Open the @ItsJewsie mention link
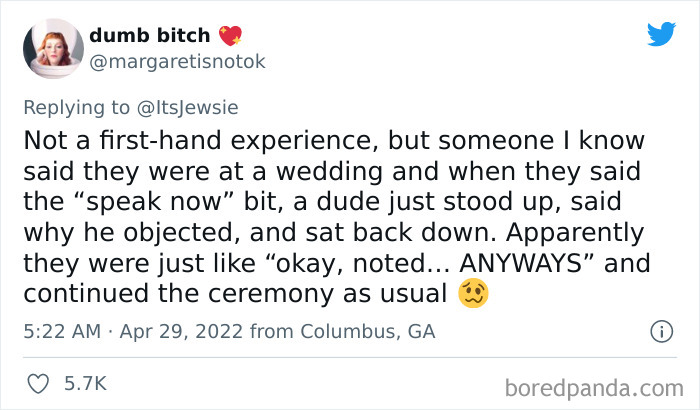This screenshot has width=700, height=410. (188, 108)
